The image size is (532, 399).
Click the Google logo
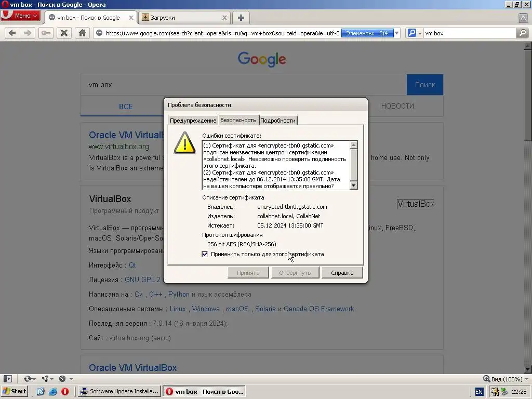click(262, 59)
